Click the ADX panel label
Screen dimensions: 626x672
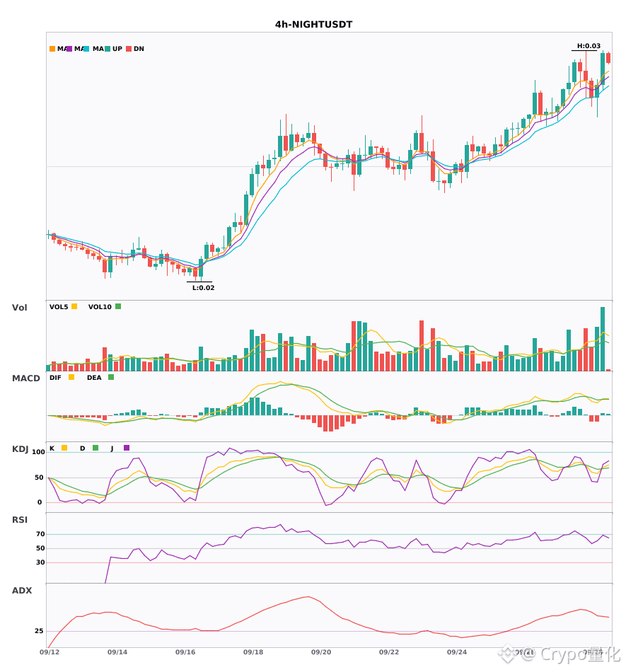[x=22, y=591]
